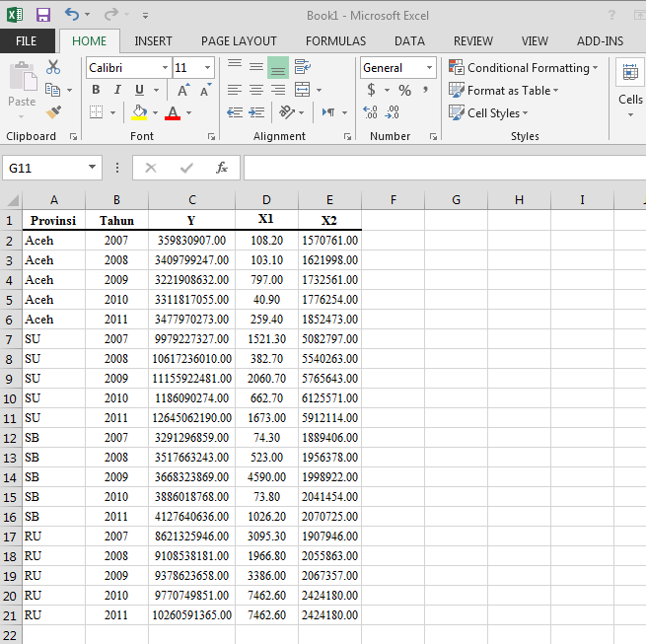Screen dimensions: 646x644
Task: Click the Decrease Decimal icon
Action: pyautogui.click(x=392, y=112)
